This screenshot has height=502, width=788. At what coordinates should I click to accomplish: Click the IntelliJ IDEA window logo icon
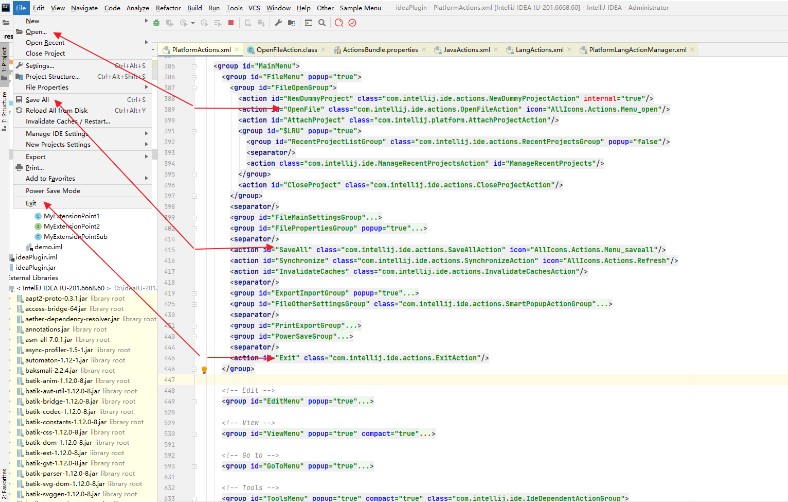6,8
